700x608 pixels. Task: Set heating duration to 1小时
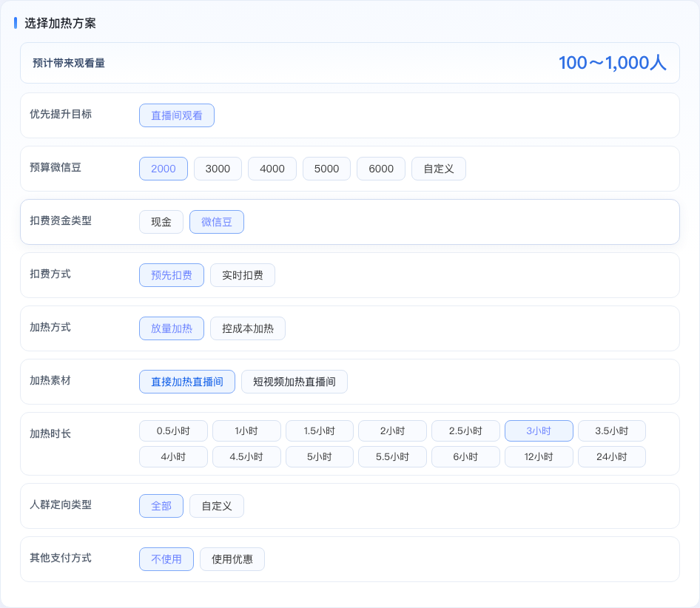click(246, 430)
